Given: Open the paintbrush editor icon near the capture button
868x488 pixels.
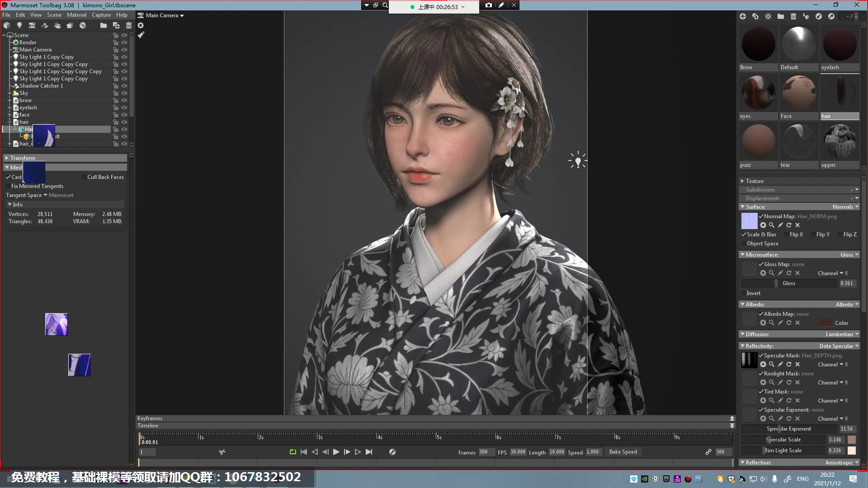Looking at the screenshot, I should pyautogui.click(x=501, y=5).
